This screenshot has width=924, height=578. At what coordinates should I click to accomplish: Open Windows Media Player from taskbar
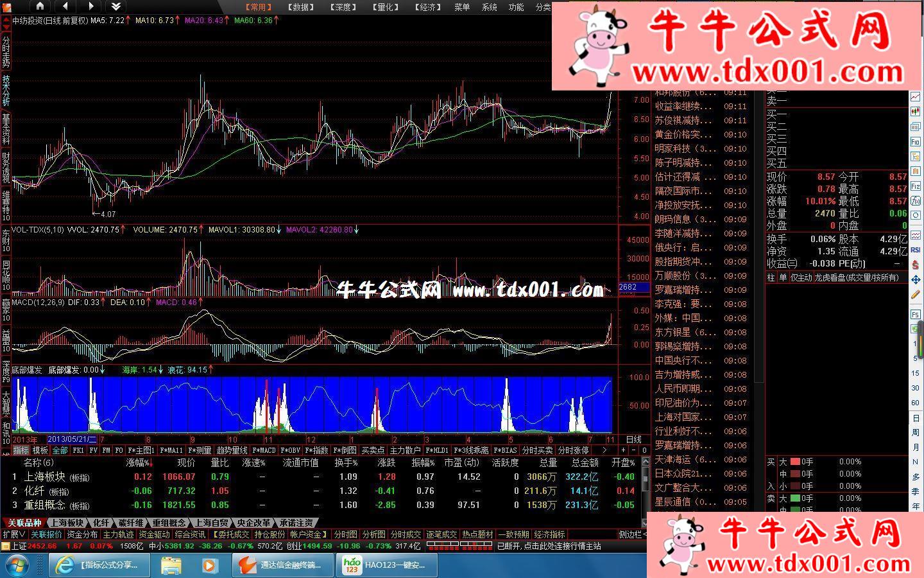tap(209, 565)
